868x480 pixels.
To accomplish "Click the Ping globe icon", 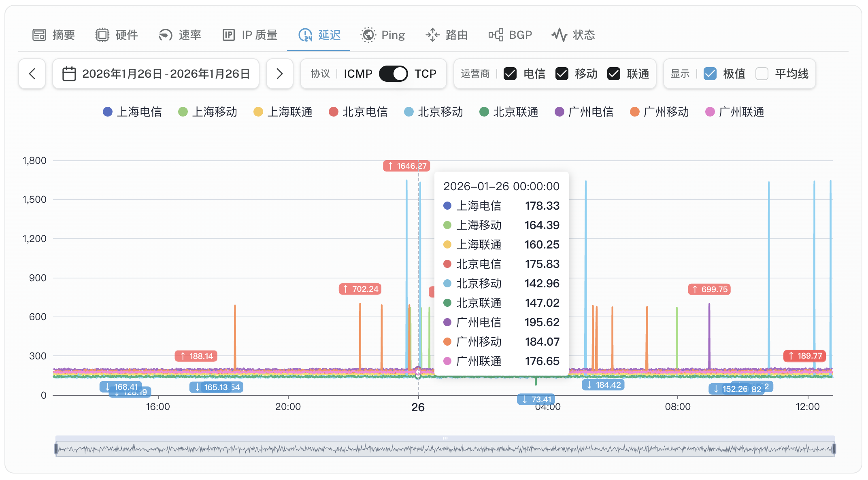I will (368, 35).
